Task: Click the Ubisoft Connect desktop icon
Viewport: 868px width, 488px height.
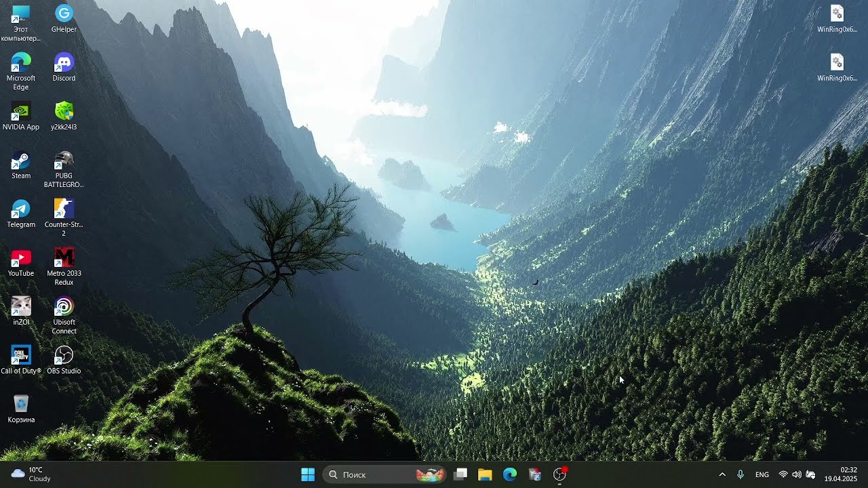Action: pyautogui.click(x=64, y=316)
